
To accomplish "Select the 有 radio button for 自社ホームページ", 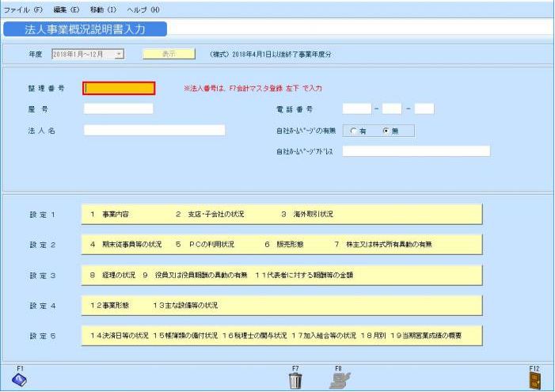I will click(353, 131).
